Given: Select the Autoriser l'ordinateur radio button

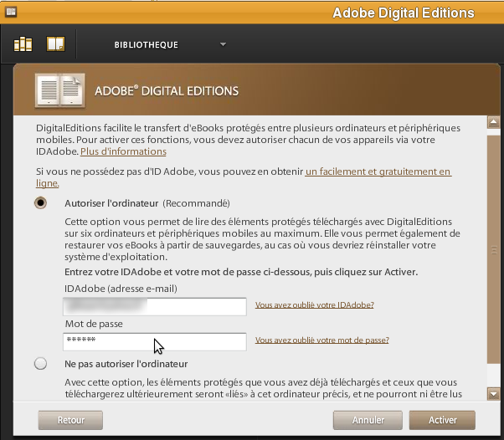Looking at the screenshot, I should [40, 203].
